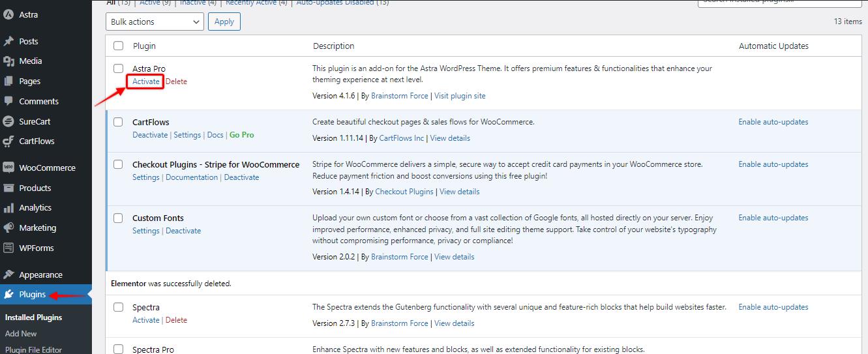Enable auto-updates for Custom Fonts
This screenshot has height=354, width=868.
(773, 218)
